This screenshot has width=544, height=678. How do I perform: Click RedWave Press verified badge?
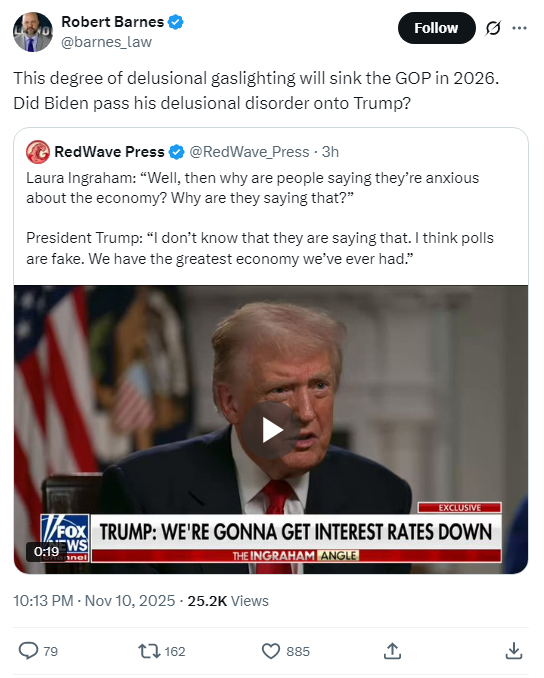pos(176,152)
